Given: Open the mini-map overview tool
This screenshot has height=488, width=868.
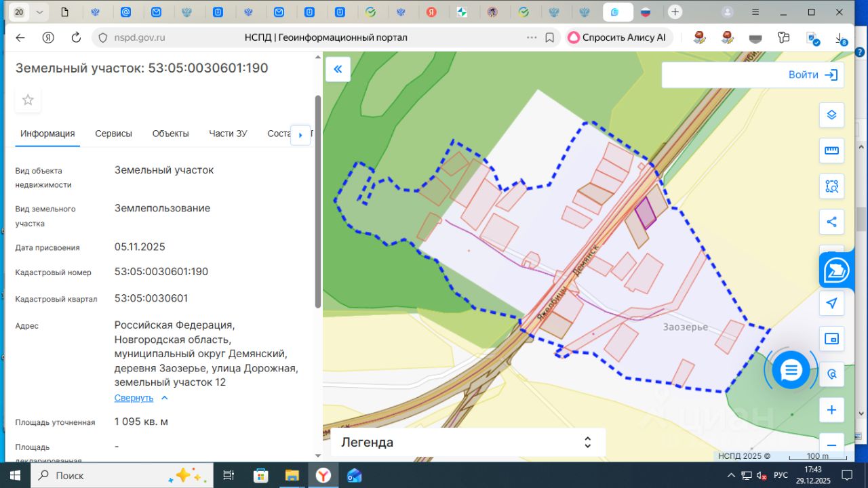Looking at the screenshot, I should point(831,338).
